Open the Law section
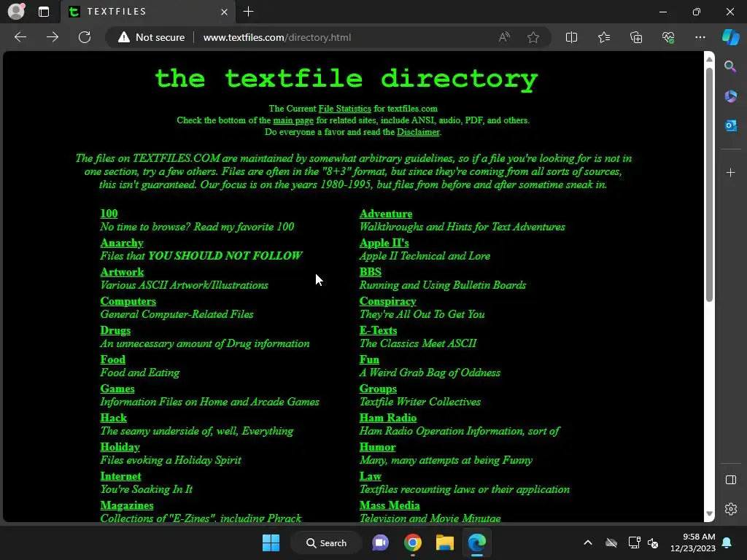The width and height of the screenshot is (747, 560). click(370, 475)
